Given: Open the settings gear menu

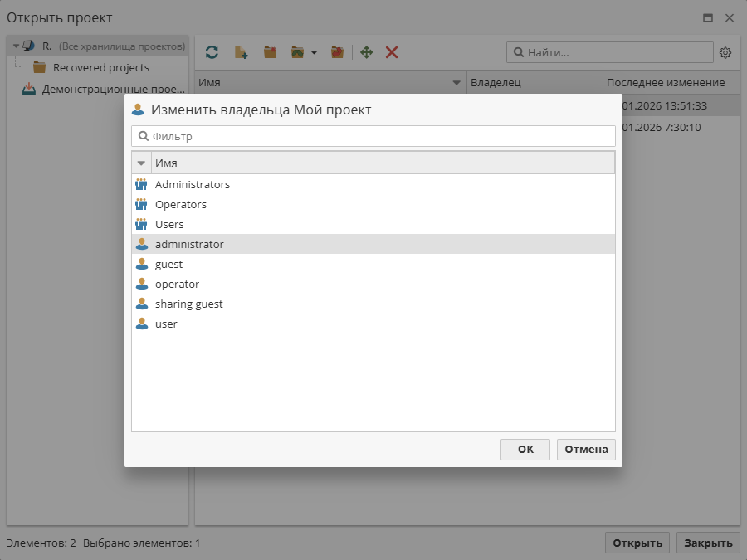Looking at the screenshot, I should [725, 52].
